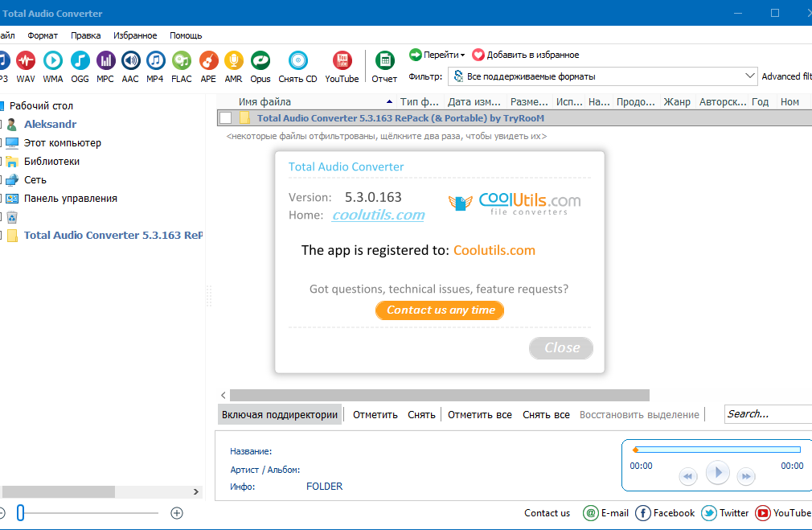
Task: Sort by Дата изм... column header
Action: coord(474,102)
